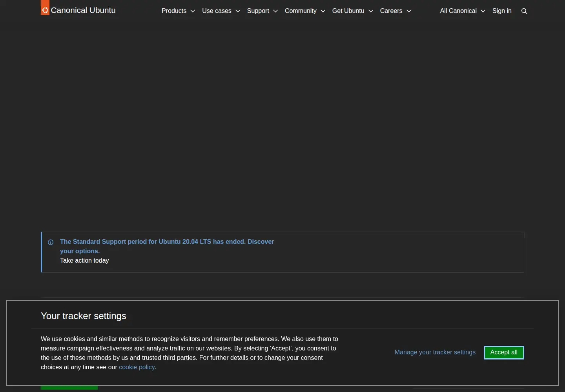This screenshot has width=565, height=392.
Task: Expand the Community chevron
Action: coord(323,11)
